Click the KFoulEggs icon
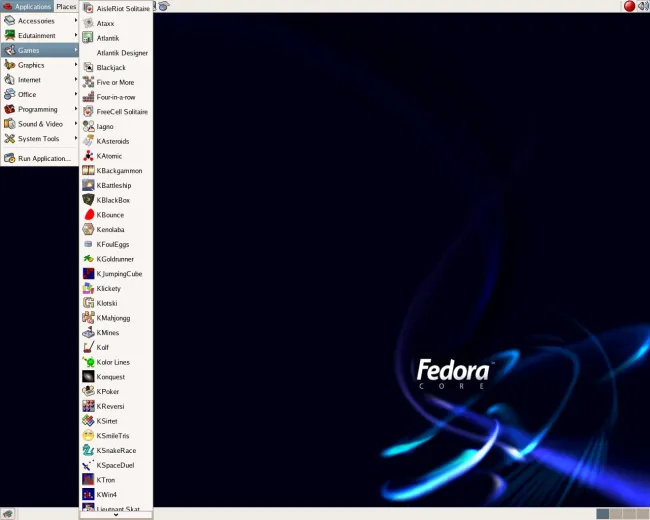This screenshot has height=520, width=650. [x=88, y=244]
